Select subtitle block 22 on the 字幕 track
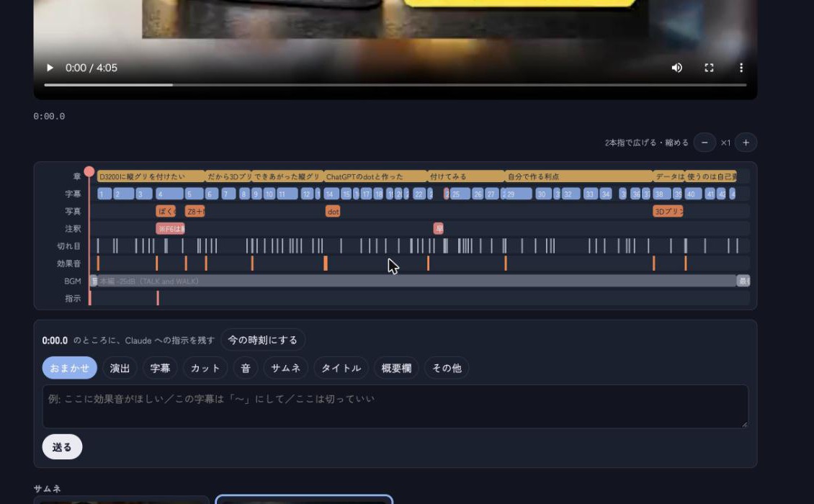The height and width of the screenshot is (504, 814). coord(419,194)
